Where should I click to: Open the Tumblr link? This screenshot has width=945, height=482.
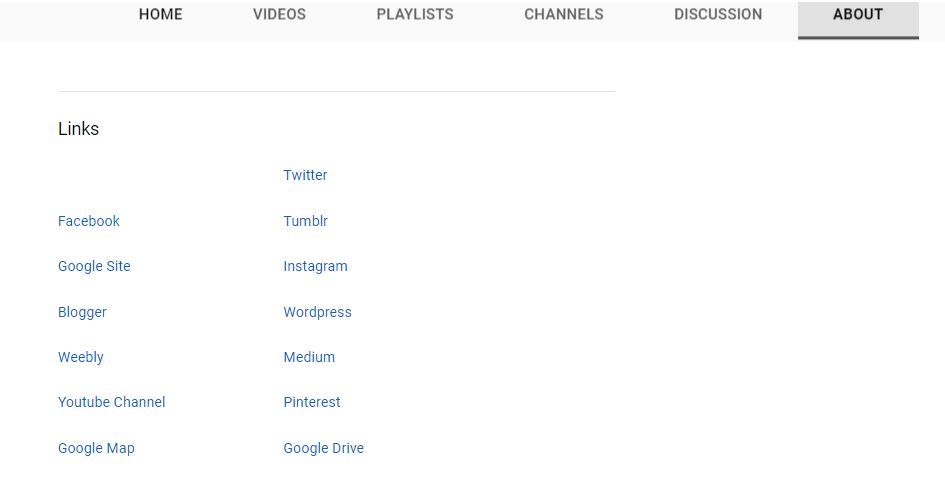tap(306, 221)
